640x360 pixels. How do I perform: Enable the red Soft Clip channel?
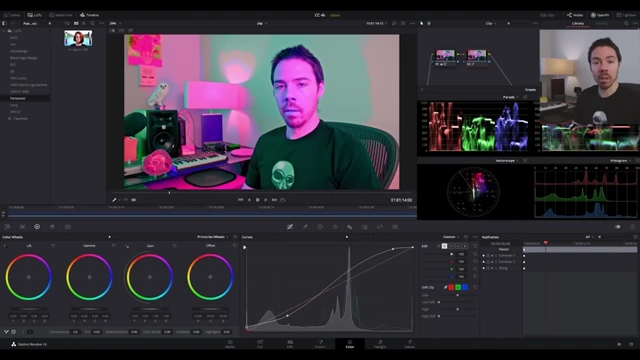[451, 287]
